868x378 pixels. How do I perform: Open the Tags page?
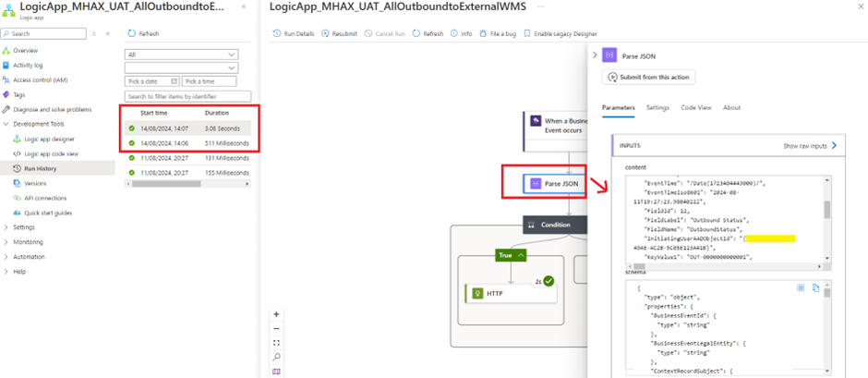[18, 95]
